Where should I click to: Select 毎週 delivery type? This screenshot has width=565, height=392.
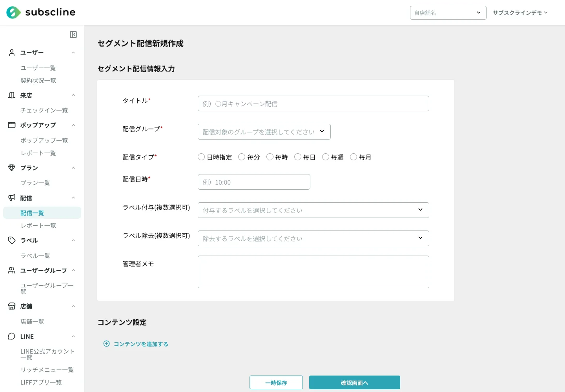[326, 157]
